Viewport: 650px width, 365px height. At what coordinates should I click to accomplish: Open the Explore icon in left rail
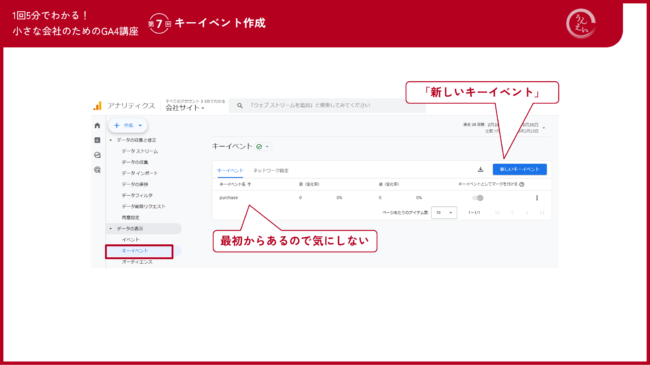[x=97, y=155]
